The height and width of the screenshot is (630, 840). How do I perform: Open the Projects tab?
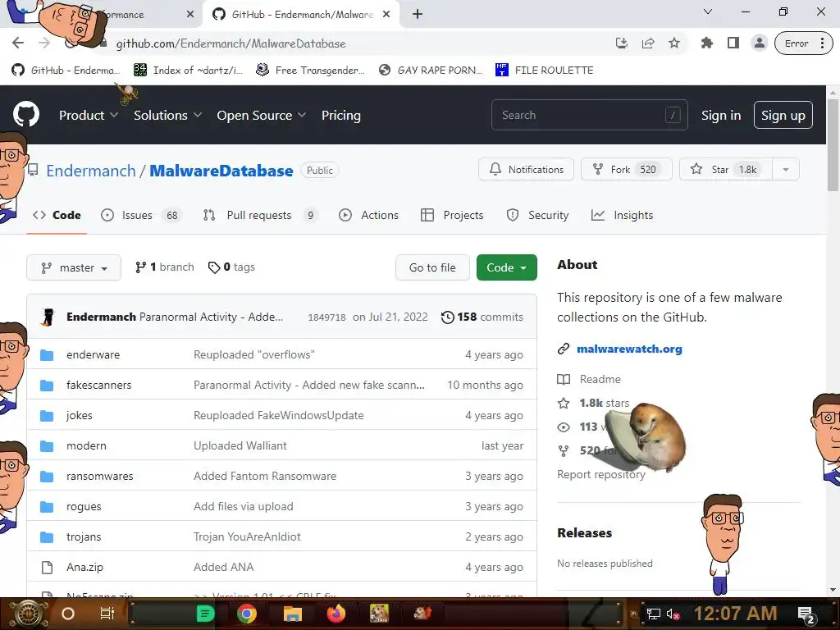click(452, 216)
